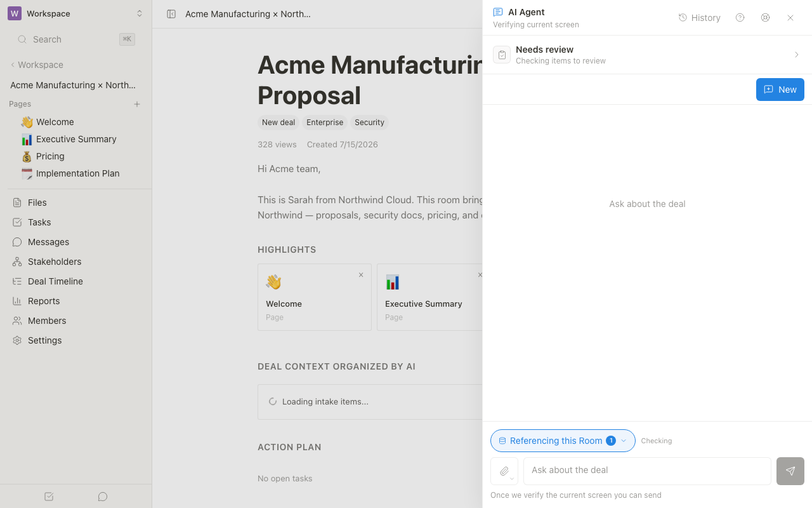Open Settings from the sidebar
Viewport: 812px width, 508px height.
point(76,340)
